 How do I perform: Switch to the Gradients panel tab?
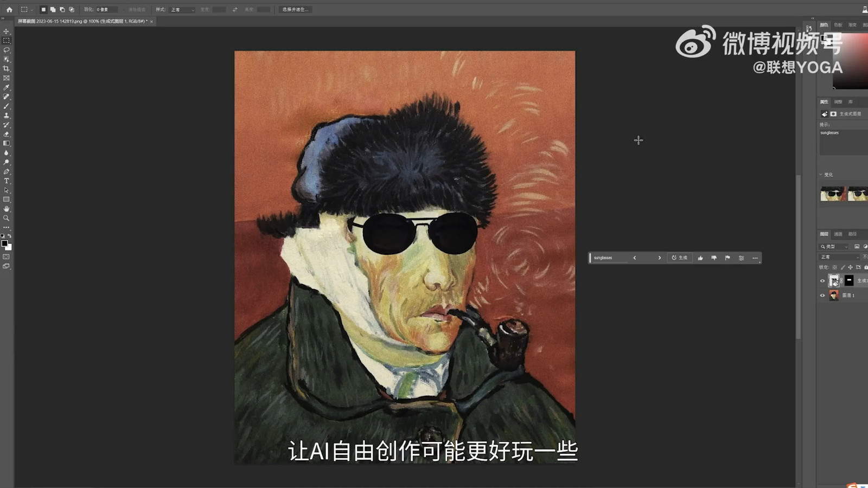point(852,25)
